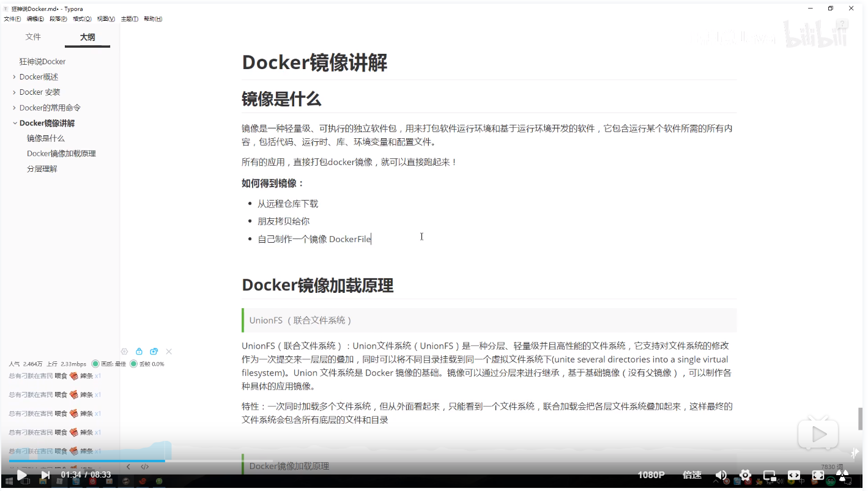
Task: Jump to 分层理解 outline entry
Action: pos(42,169)
